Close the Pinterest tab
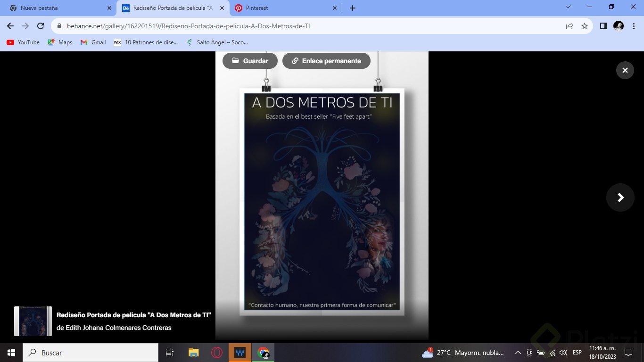Screen dimensions: 644x362 (x=335, y=8)
